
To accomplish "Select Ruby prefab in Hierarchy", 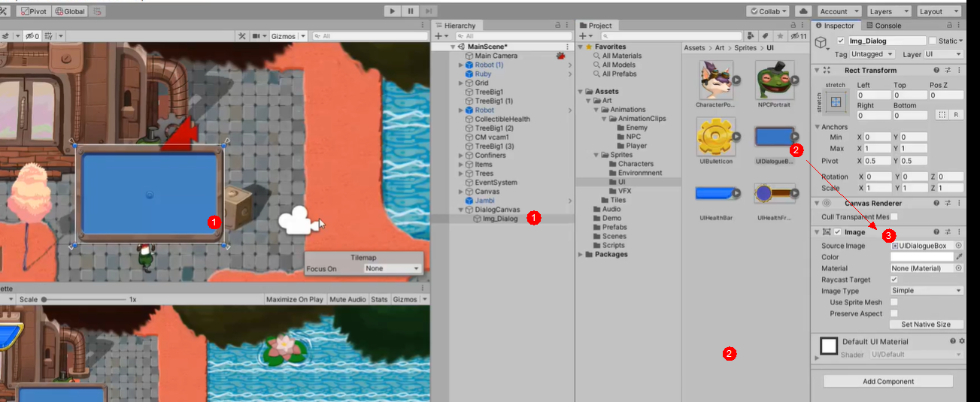I will (x=483, y=74).
